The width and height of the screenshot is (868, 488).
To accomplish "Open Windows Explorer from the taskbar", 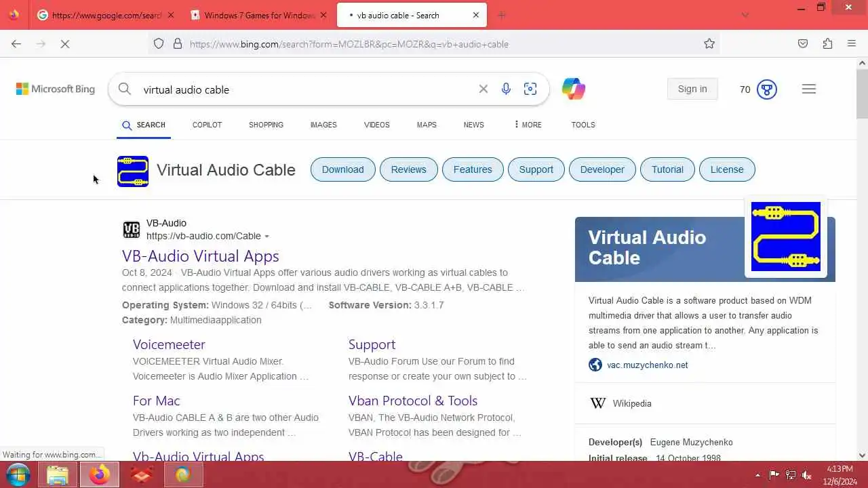I will point(58,475).
